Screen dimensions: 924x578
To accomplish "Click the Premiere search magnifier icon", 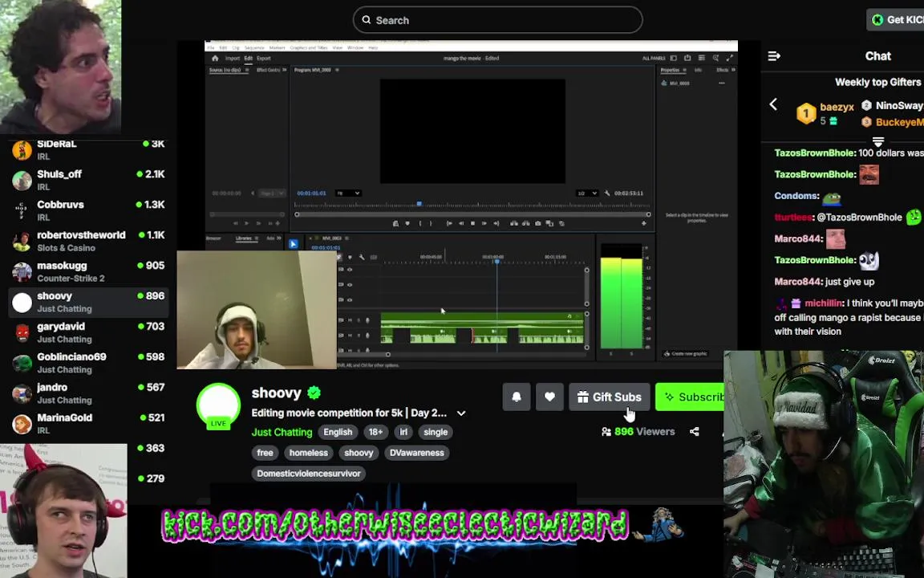I will tap(715, 59).
